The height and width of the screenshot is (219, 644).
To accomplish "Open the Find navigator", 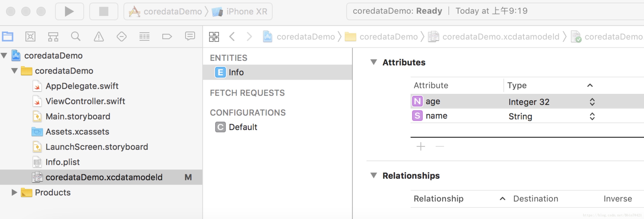I will pyautogui.click(x=76, y=36).
